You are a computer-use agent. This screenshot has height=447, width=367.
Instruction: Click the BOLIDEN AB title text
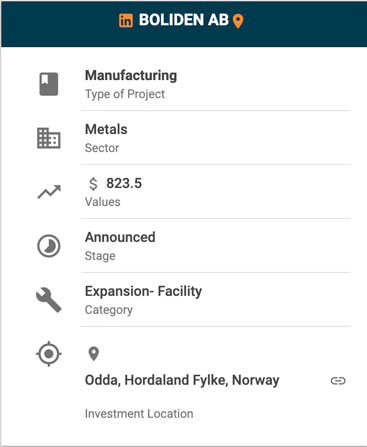tap(184, 20)
